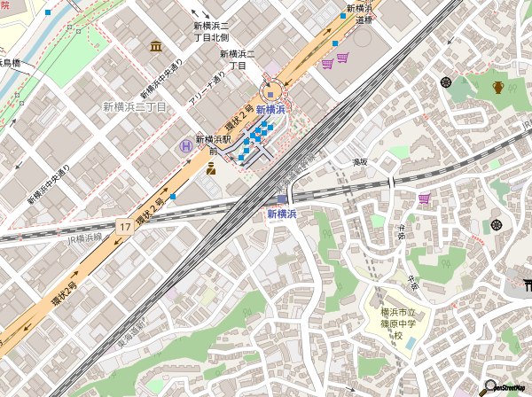Image resolution: width=532 pixels, height=397 pixels.
Task: Click the 新横浜駅前 intersection label
Action: 213,144
